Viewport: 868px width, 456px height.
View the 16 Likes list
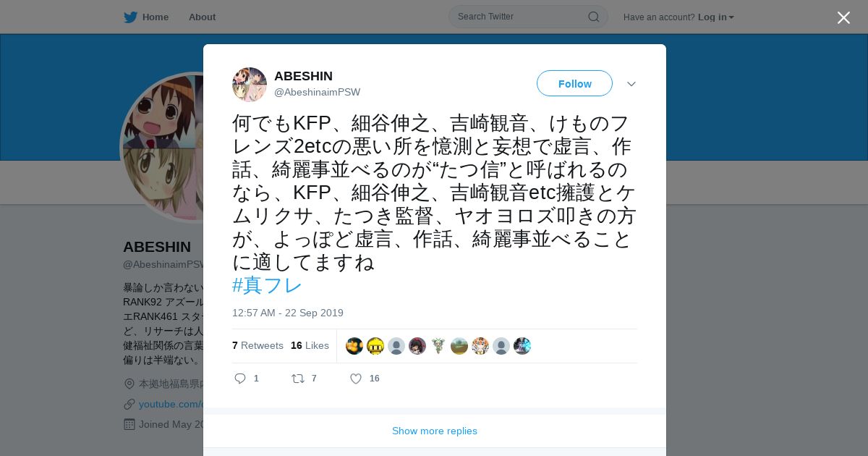click(x=310, y=346)
